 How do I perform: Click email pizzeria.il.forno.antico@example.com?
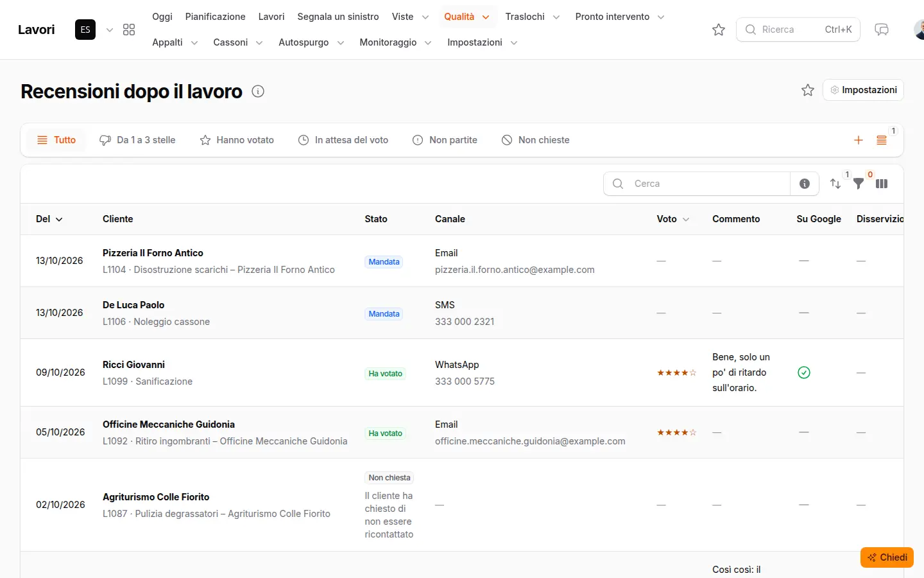click(515, 270)
